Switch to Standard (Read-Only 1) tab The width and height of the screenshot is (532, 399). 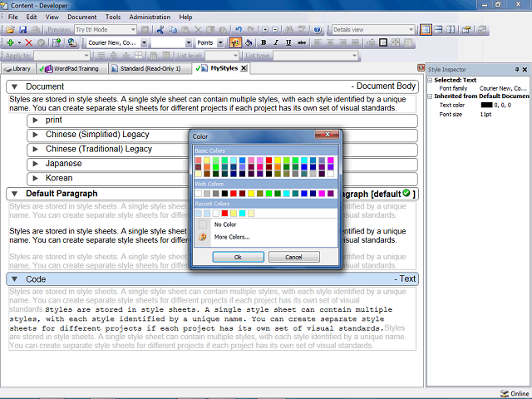point(150,69)
